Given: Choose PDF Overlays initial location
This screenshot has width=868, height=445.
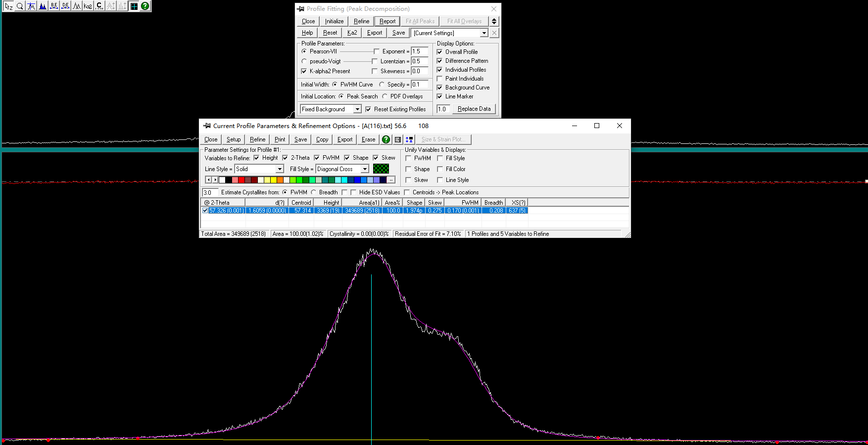Looking at the screenshot, I should pos(385,96).
